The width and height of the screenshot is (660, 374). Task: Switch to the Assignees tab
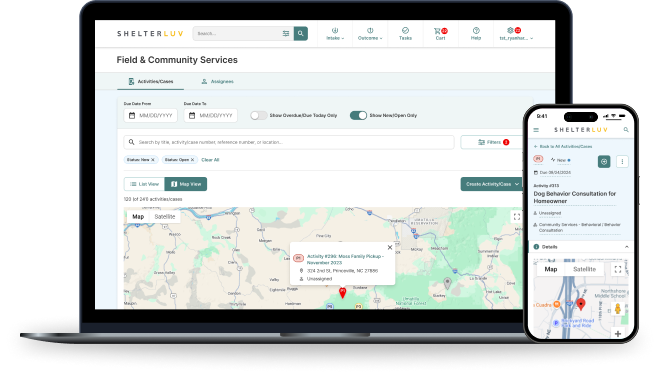pyautogui.click(x=217, y=81)
